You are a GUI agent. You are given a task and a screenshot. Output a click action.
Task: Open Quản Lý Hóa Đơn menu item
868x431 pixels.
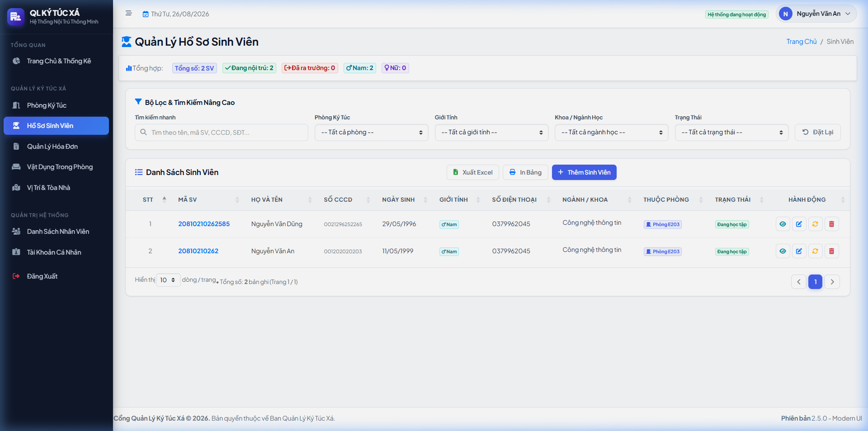tap(57, 147)
